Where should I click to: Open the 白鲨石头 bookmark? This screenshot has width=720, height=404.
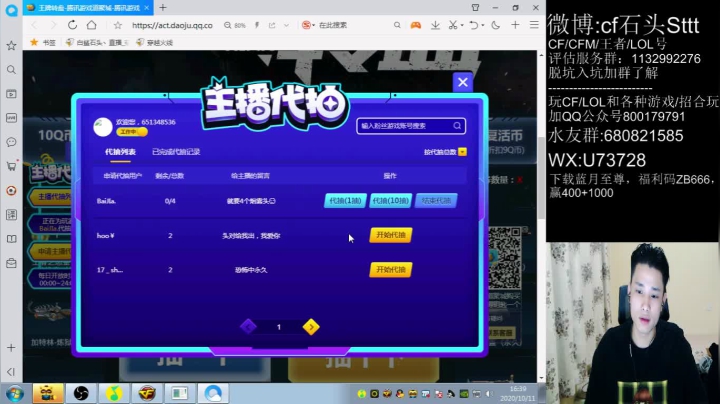point(97,43)
